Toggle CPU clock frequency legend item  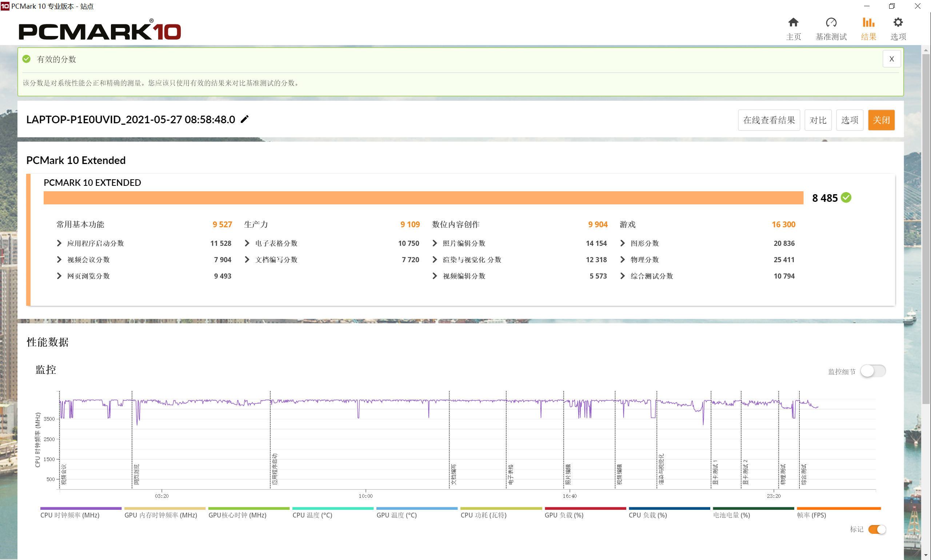click(70, 515)
